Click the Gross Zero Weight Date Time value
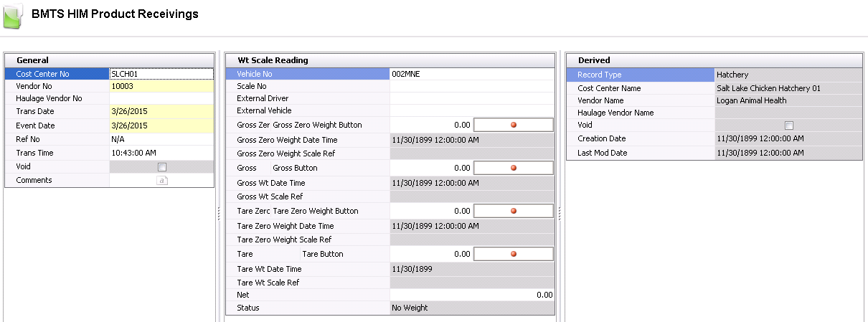The width and height of the screenshot is (868, 322). (x=472, y=140)
